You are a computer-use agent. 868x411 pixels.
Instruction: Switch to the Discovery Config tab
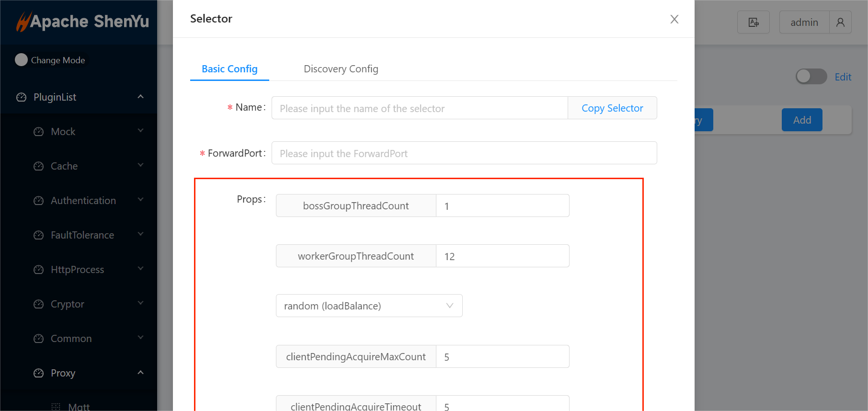pos(341,69)
